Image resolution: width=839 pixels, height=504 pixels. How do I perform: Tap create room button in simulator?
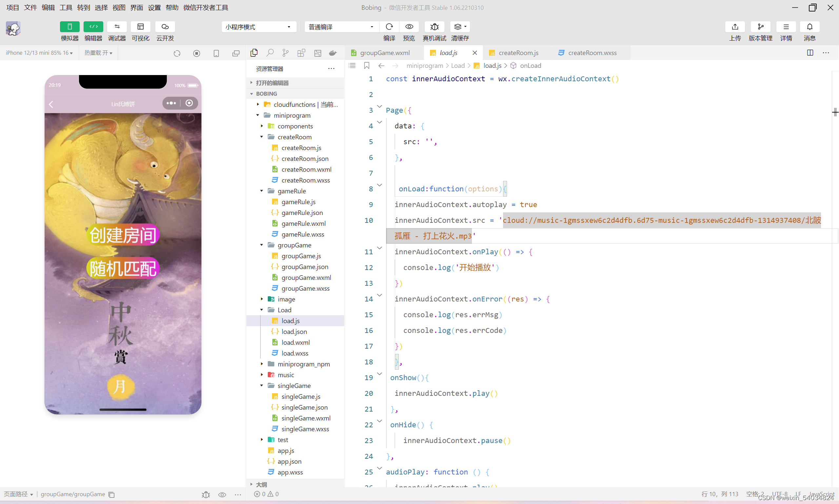(x=123, y=235)
